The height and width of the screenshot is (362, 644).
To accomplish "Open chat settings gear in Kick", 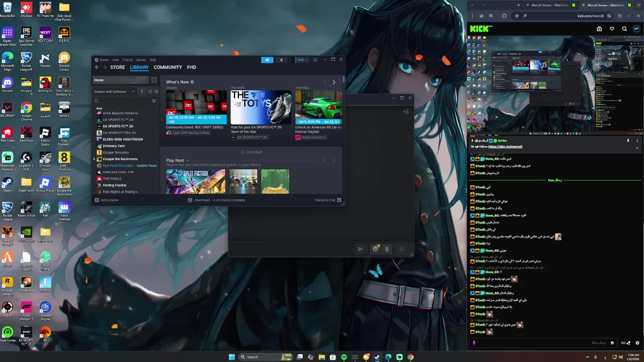I will [637, 343].
